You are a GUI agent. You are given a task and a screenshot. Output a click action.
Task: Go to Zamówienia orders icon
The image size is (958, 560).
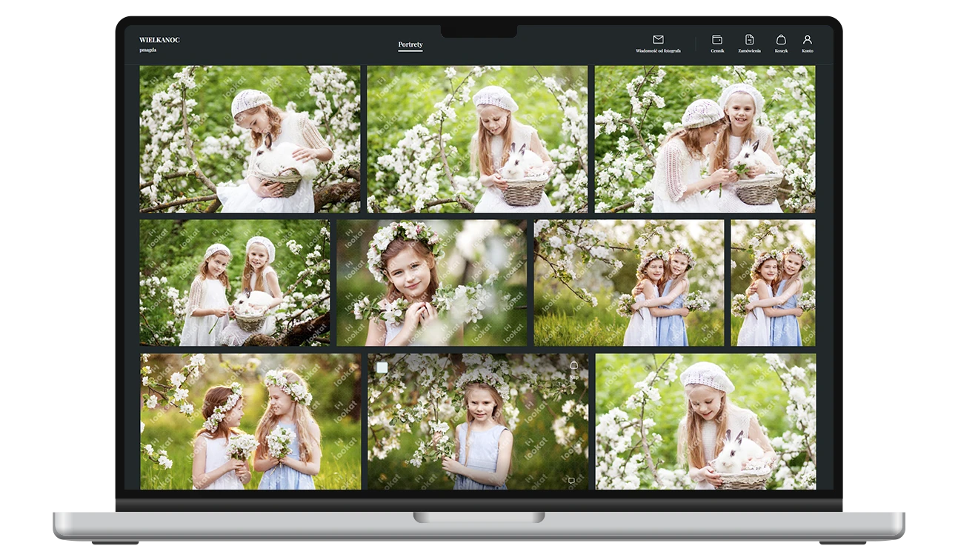[749, 40]
